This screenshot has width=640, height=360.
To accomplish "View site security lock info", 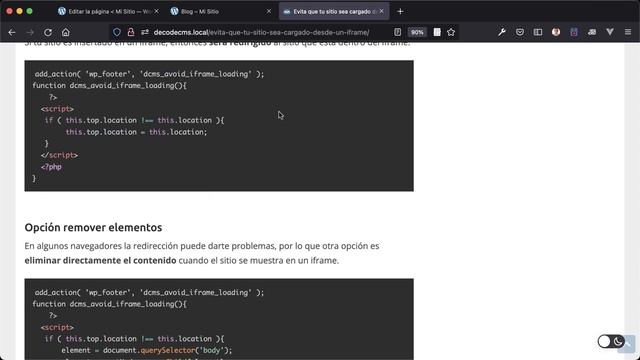I will [x=131, y=32].
